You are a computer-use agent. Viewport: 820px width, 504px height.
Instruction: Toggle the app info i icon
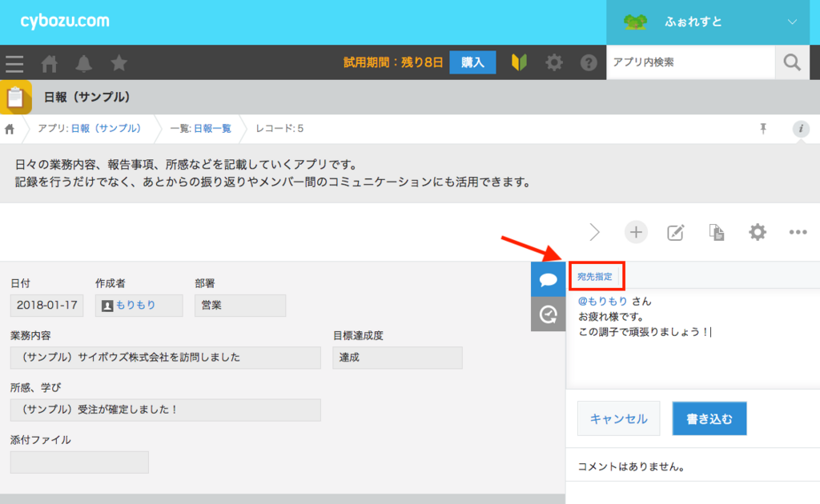coord(801,129)
